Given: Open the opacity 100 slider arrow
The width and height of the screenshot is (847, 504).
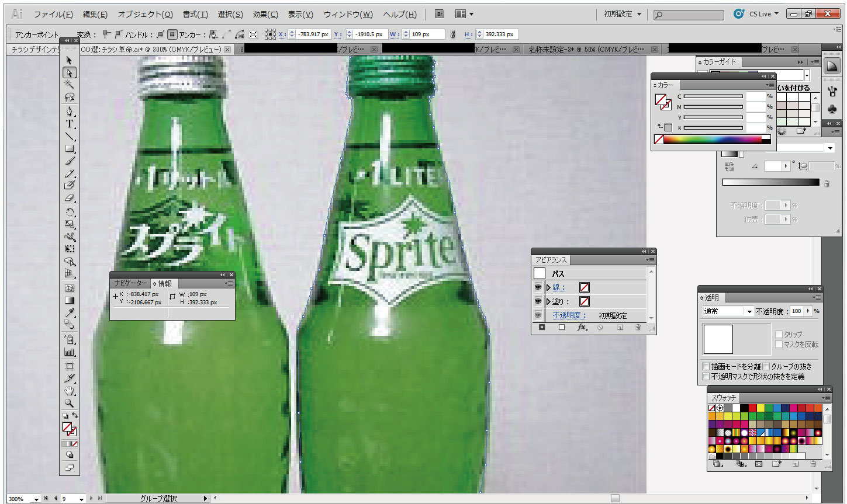Looking at the screenshot, I should point(809,311).
